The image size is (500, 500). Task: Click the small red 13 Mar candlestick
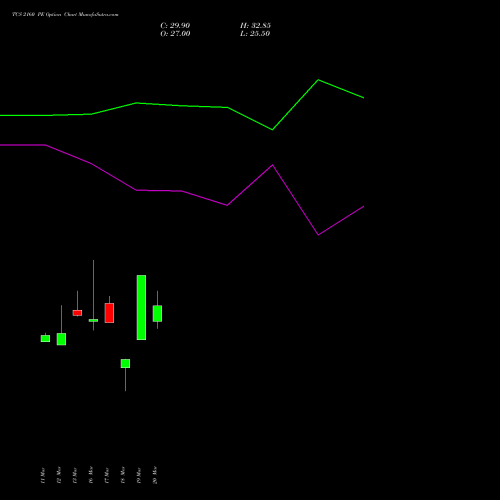tap(77, 313)
